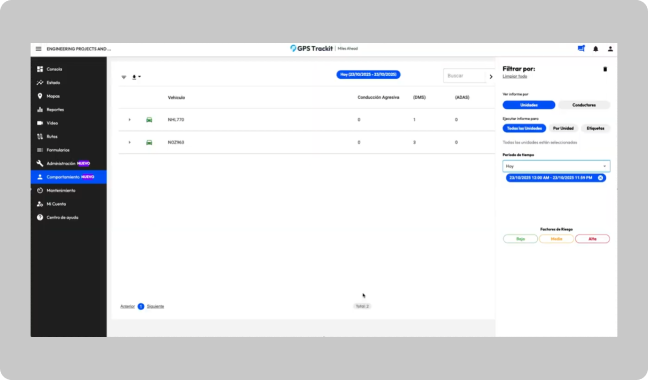Open the user profile icon
Screen dimensions: 648x380
610,49
